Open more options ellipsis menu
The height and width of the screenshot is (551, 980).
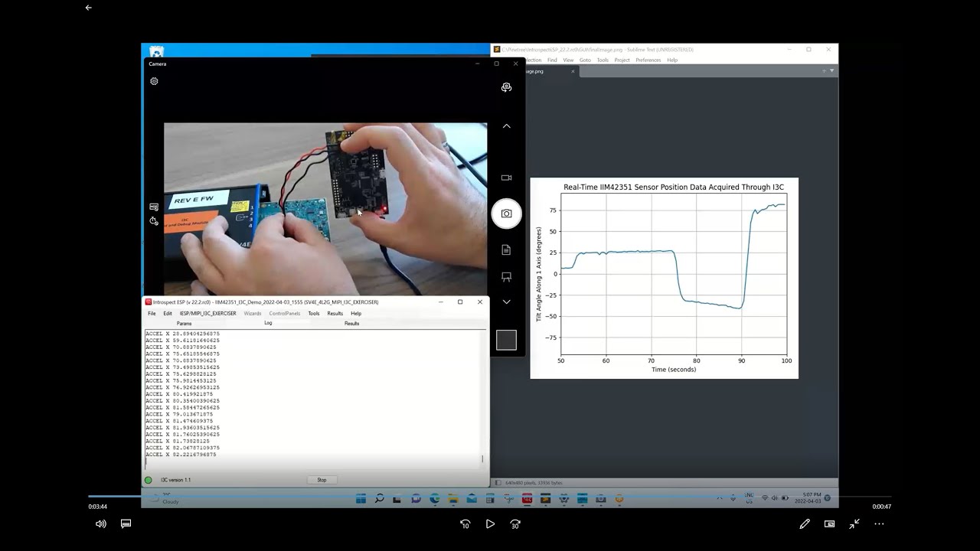pos(879,524)
